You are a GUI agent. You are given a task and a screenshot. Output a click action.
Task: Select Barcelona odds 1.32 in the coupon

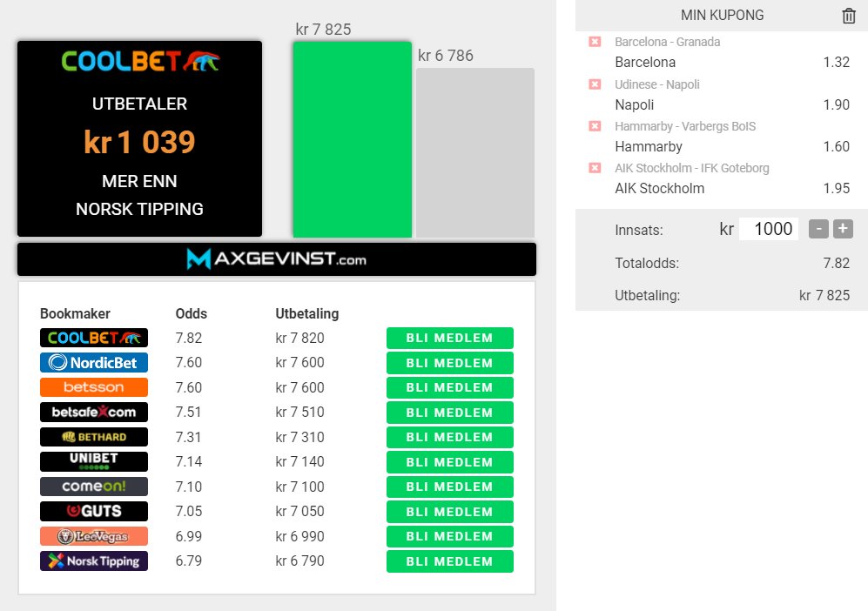point(836,62)
